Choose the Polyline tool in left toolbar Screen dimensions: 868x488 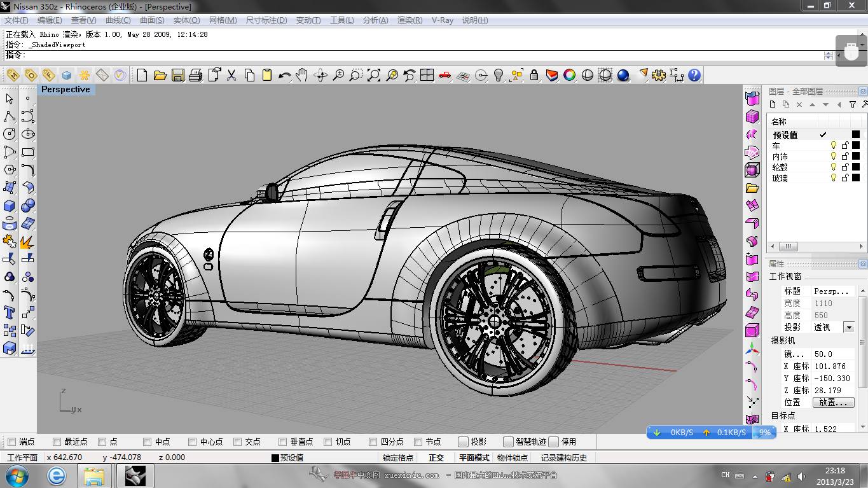[x=10, y=116]
